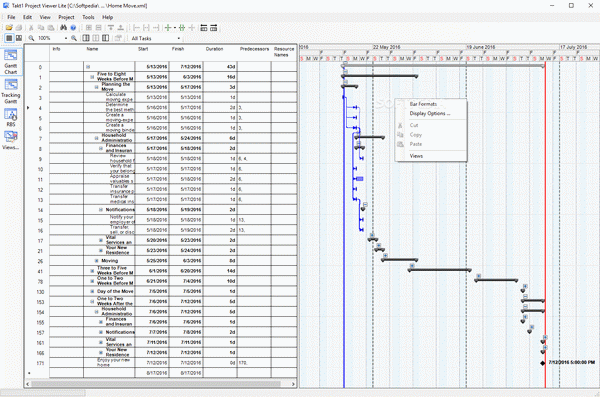This screenshot has height=397, width=600.
Task: Click the Start column header
Action: click(x=143, y=49)
